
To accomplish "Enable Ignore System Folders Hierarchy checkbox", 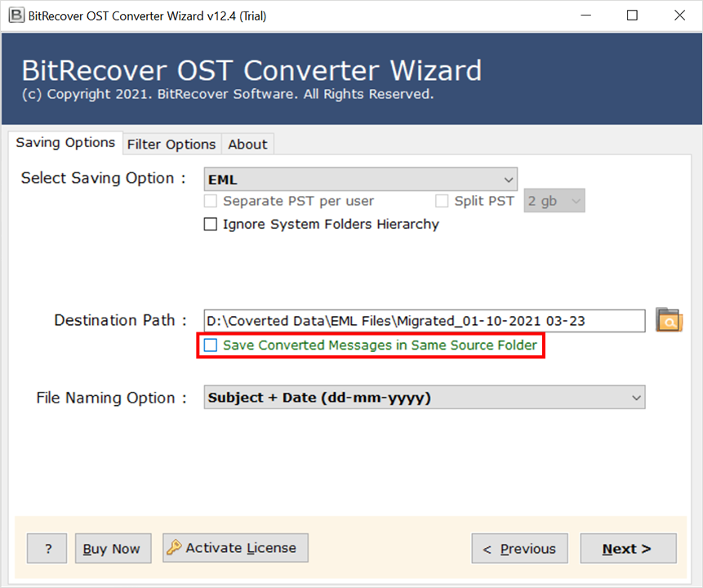I will (x=211, y=225).
